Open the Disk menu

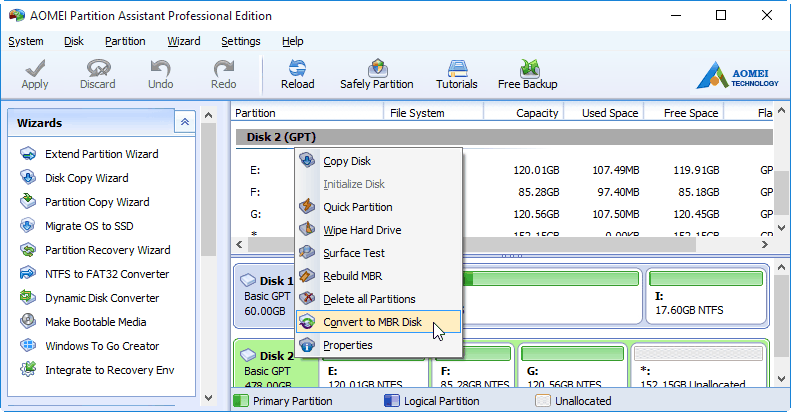[74, 41]
